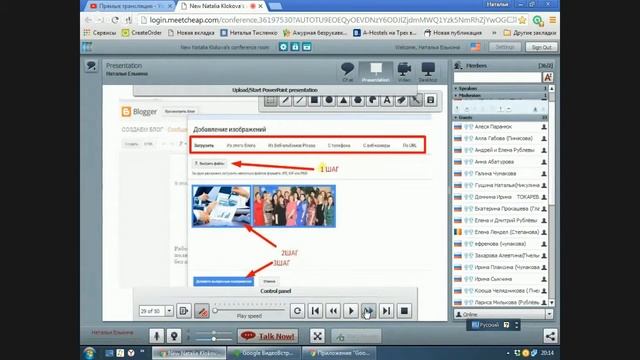
Task: Toggle the red drawing pen button in control panel
Action: (202, 311)
